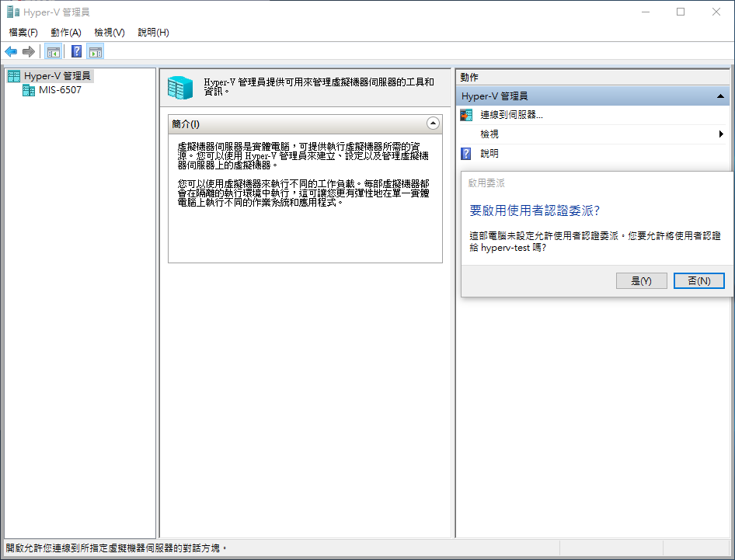Maximize the Hyper-V Manager window
The image size is (735, 560).
coord(681,12)
